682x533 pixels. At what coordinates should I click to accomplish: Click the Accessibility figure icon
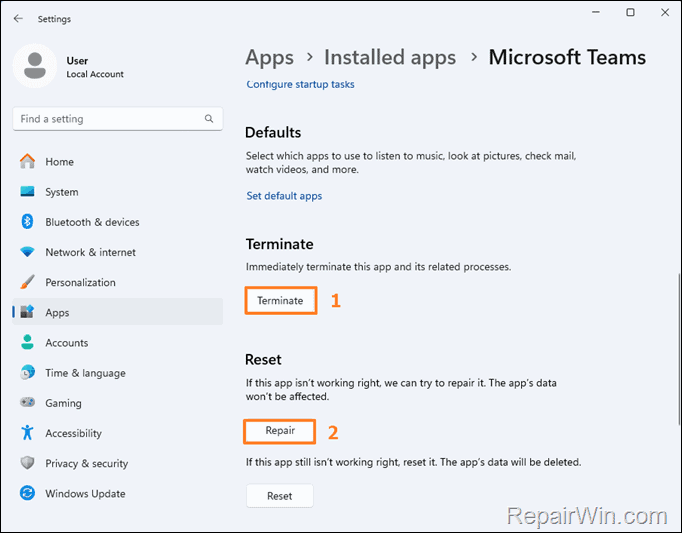(27, 432)
